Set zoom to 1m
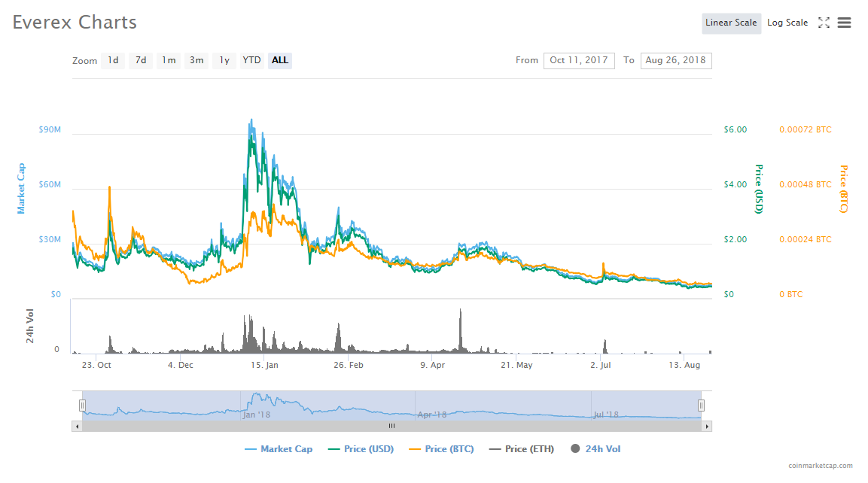 coord(169,60)
